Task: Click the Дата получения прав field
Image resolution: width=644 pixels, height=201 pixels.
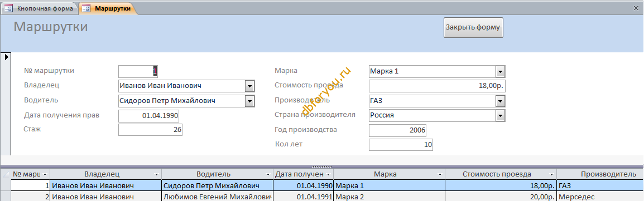Action: [x=148, y=116]
